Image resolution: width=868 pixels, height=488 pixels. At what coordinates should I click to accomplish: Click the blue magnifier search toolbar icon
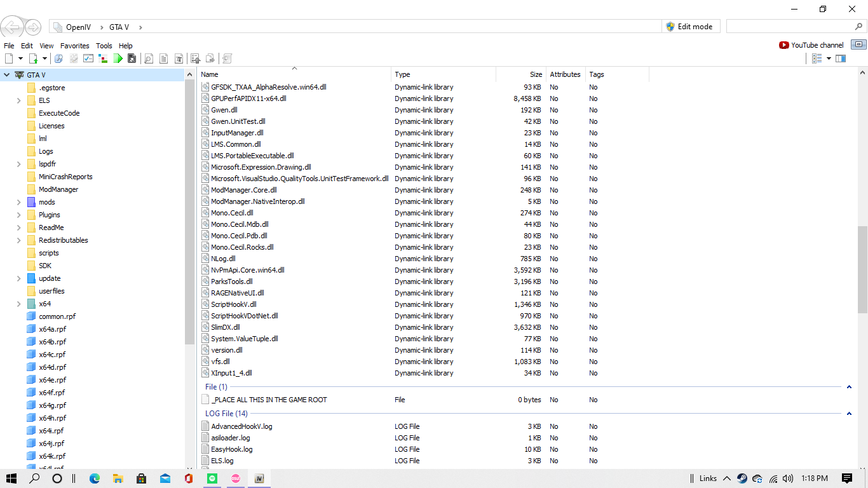point(58,58)
